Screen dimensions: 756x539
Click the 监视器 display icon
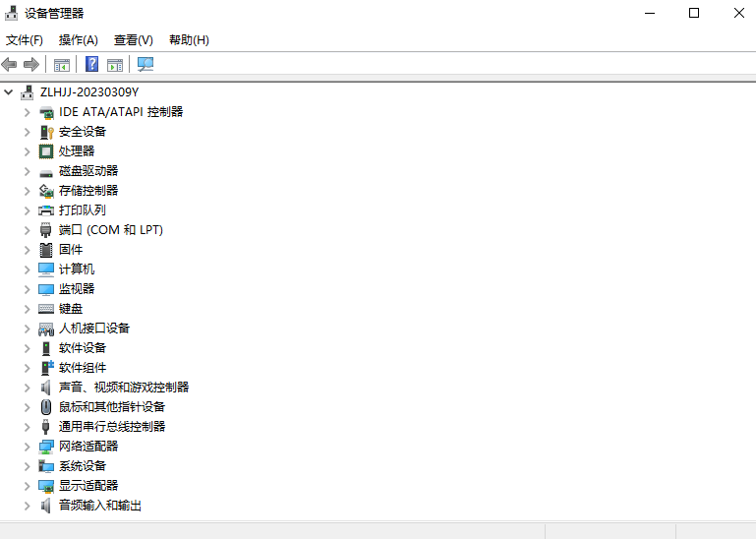46,289
